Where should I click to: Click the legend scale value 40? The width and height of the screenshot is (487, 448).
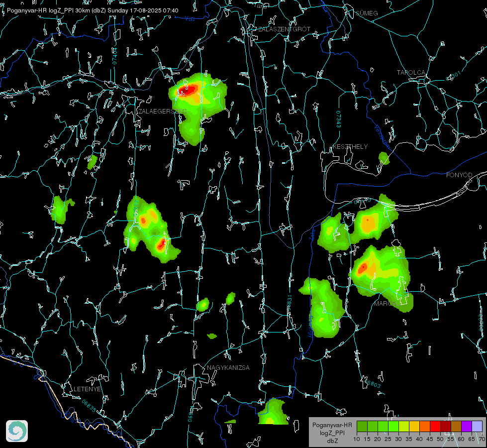click(x=419, y=440)
